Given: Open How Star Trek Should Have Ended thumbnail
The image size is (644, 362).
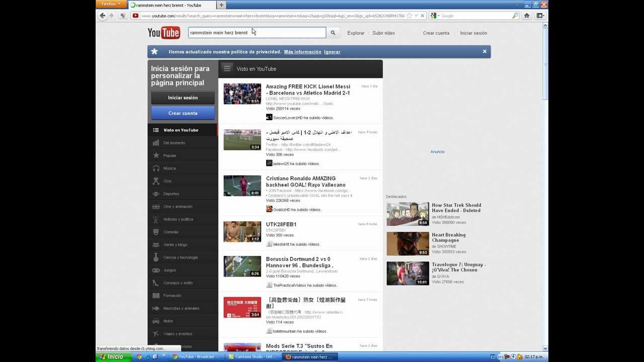Looking at the screenshot, I should coord(408,214).
